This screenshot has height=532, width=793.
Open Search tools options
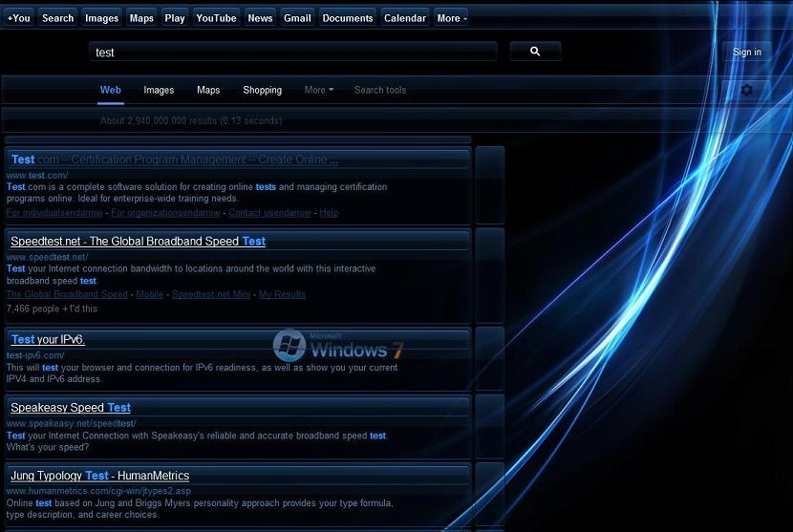point(380,90)
